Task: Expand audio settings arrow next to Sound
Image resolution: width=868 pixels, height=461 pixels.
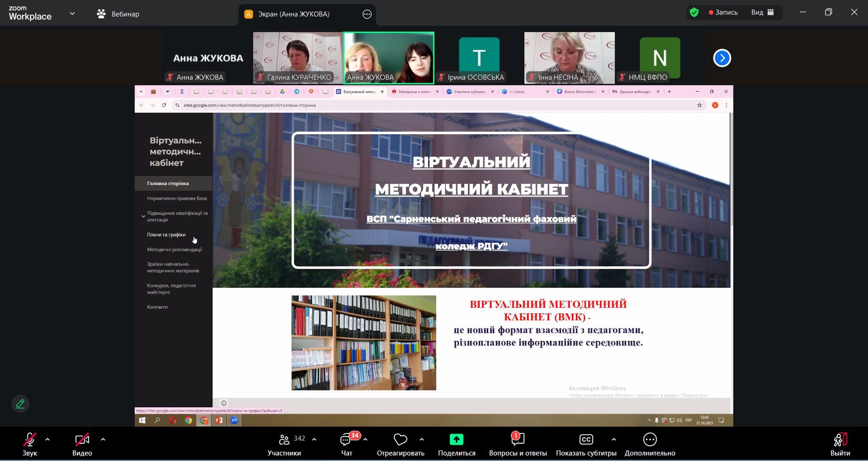Action: (x=47, y=439)
